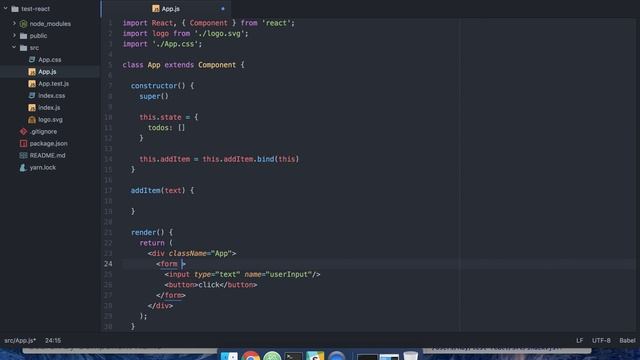Viewport: 640px width, 360px height.
Task: Click the index.js file icon
Action: [32, 107]
